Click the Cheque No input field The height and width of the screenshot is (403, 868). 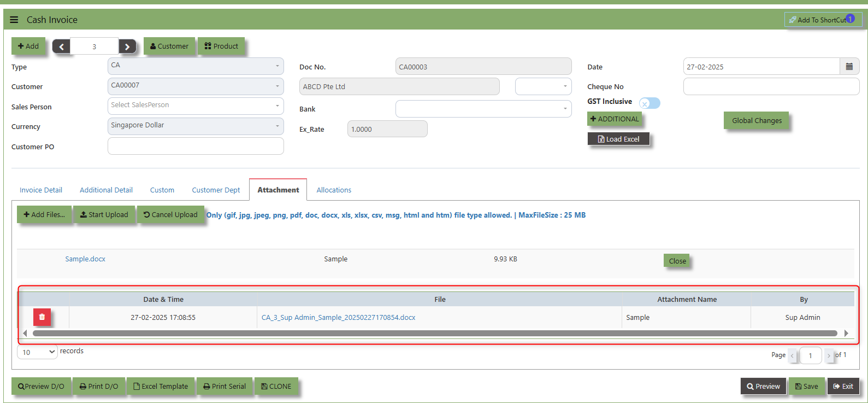click(x=771, y=86)
